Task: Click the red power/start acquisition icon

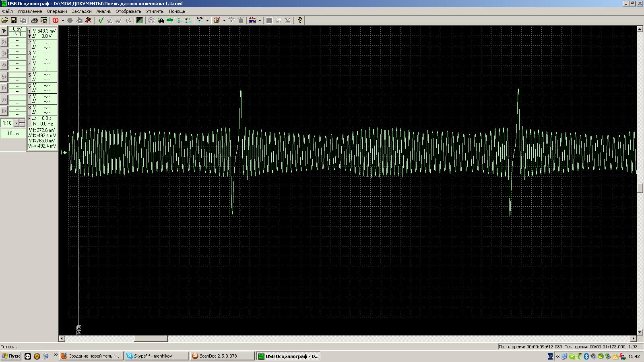Action: pos(56,20)
